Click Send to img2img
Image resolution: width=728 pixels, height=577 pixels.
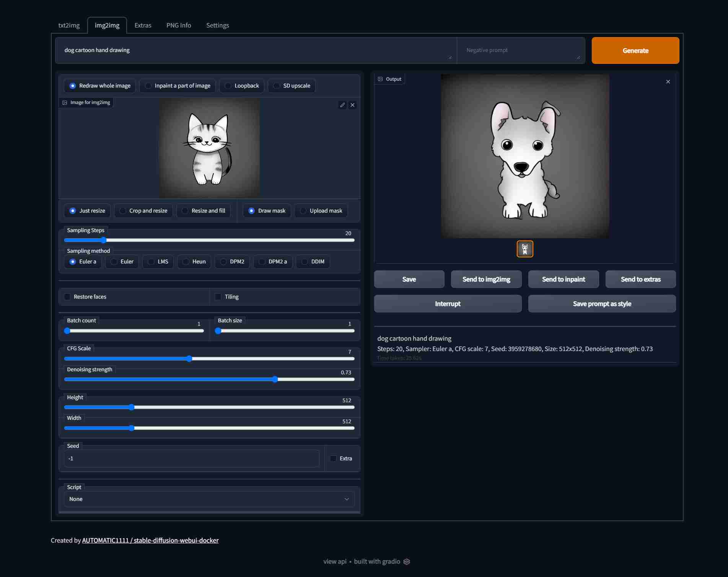tap(486, 279)
